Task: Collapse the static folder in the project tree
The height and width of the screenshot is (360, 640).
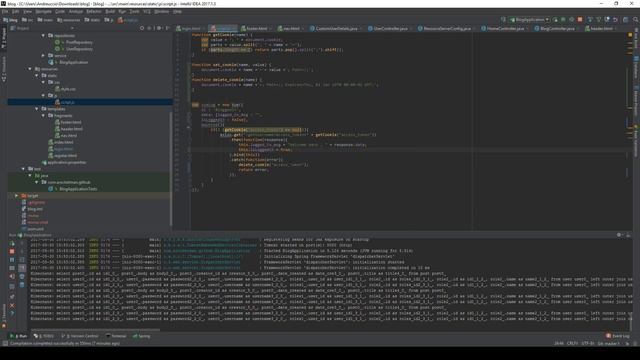Action: point(37,76)
